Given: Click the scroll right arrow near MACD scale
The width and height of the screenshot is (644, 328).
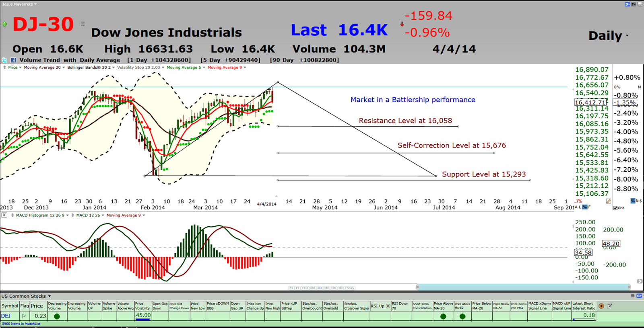Looking at the screenshot, I should tap(639, 281).
